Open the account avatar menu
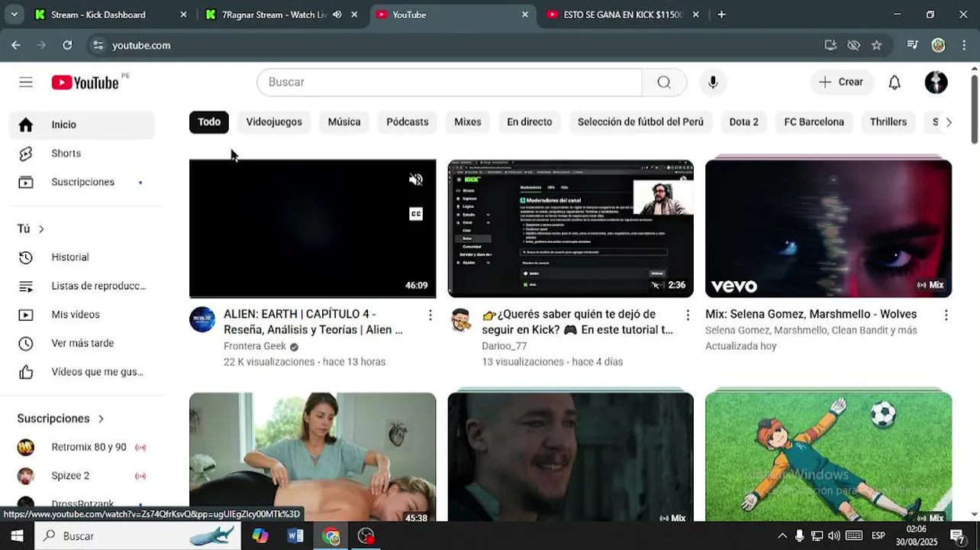This screenshot has height=550, width=980. coord(936,82)
